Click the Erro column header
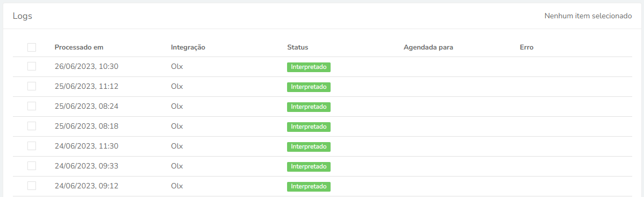This screenshot has width=644, height=197. 526,47
